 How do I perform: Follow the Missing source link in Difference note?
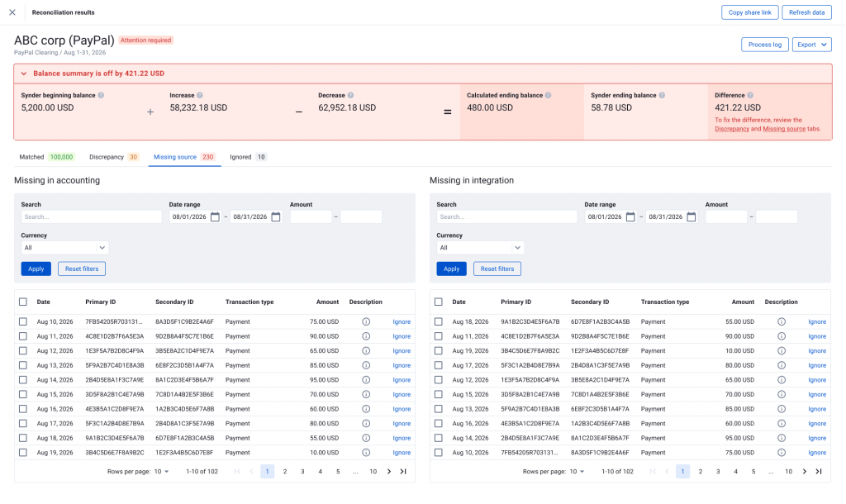(x=783, y=129)
